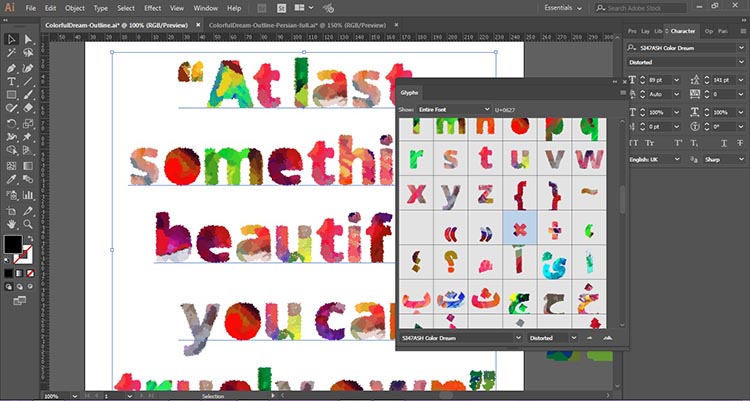750x401 pixels.
Task: Select the letter 'w' glyph cell
Action: (590, 157)
